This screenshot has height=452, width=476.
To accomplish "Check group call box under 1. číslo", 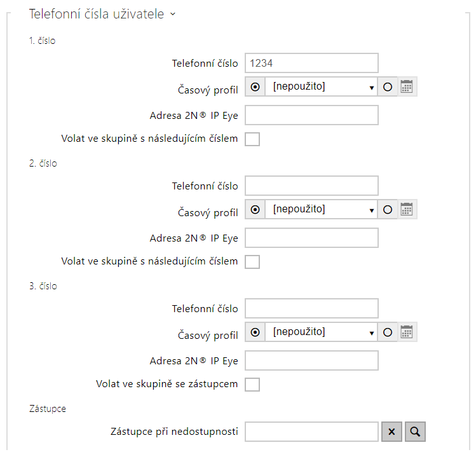I will click(x=252, y=139).
